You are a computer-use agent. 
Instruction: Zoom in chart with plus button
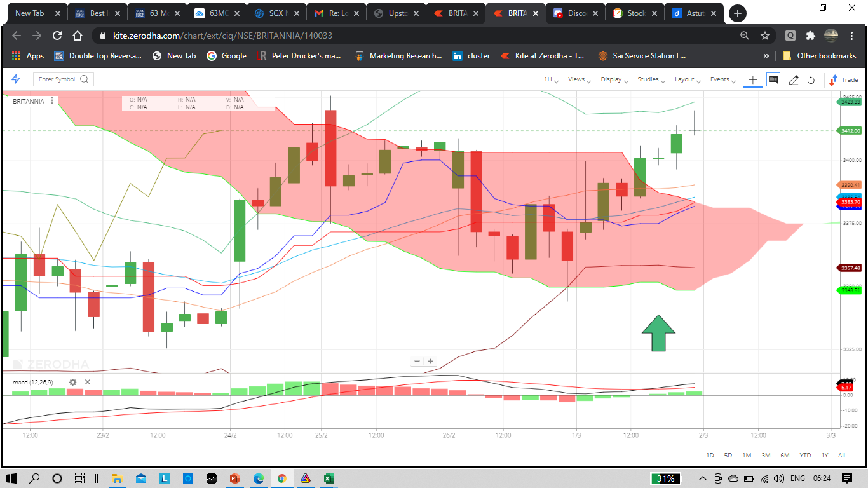coord(431,361)
